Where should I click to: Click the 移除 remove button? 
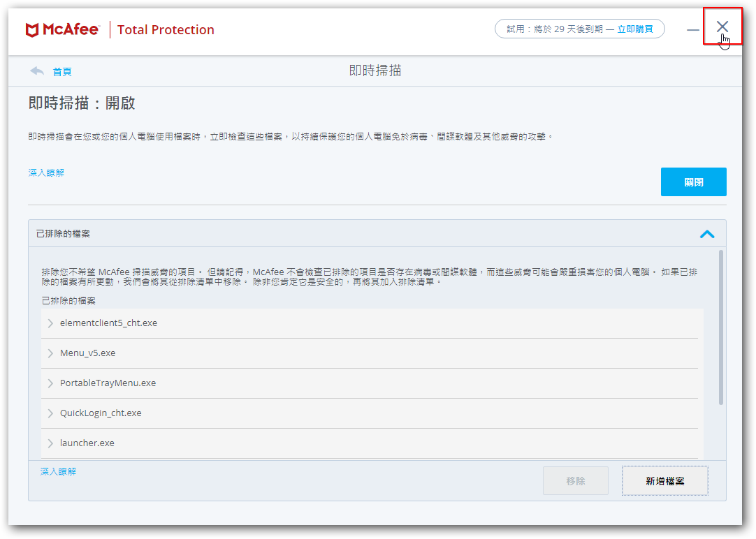575,481
